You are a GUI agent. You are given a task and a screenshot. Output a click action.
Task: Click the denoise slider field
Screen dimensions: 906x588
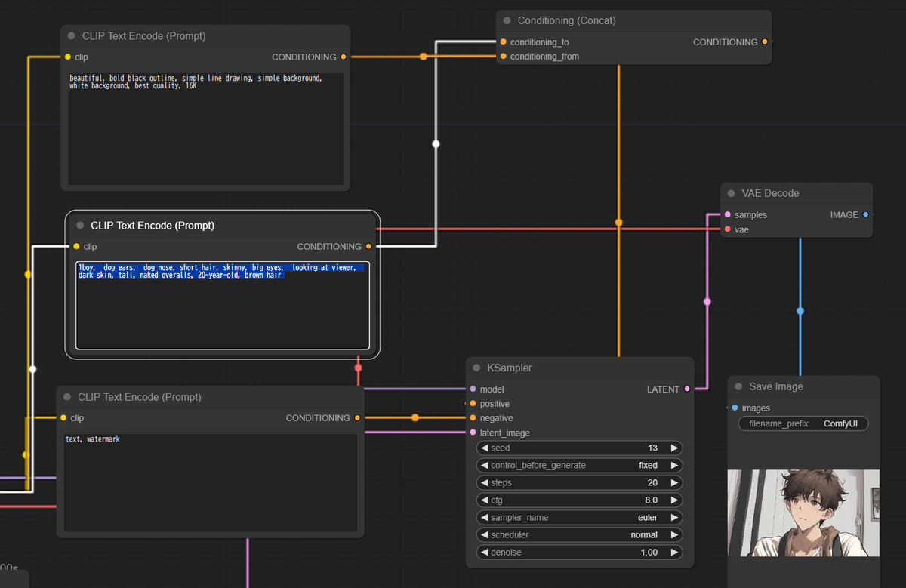click(579, 553)
